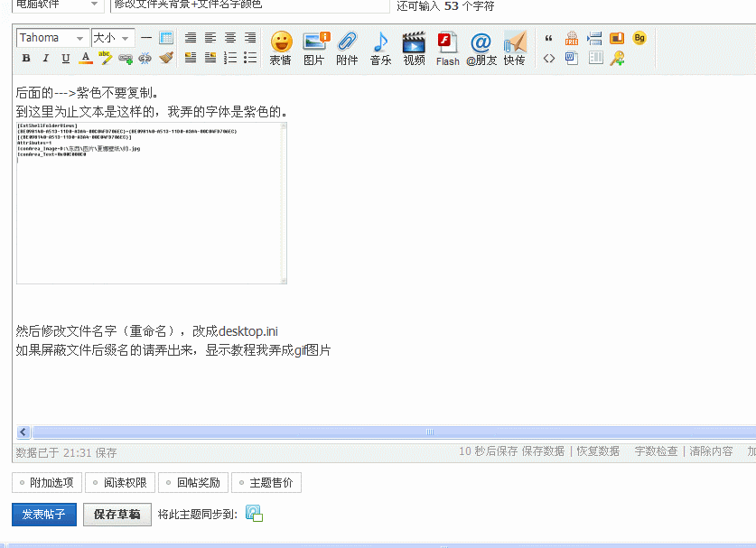Open the 表情 emoticon picker

click(x=281, y=48)
